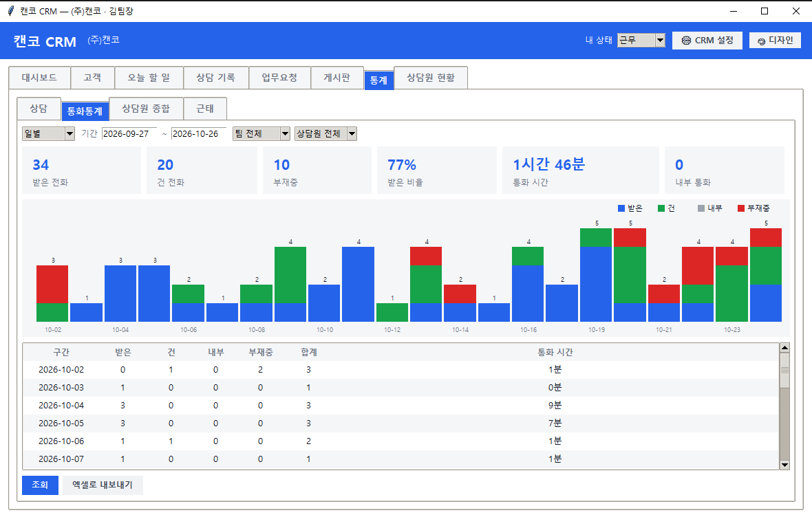Click the table scrollbar up arrow
This screenshot has width=812, height=517.
(x=784, y=348)
